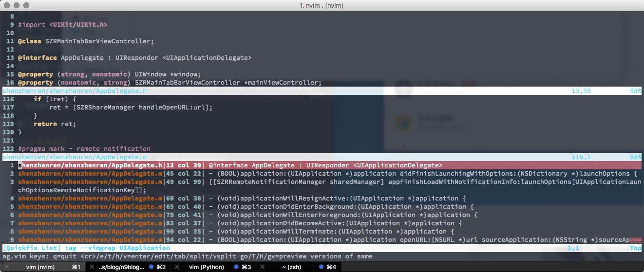Click the green zoom window button

point(26,5)
